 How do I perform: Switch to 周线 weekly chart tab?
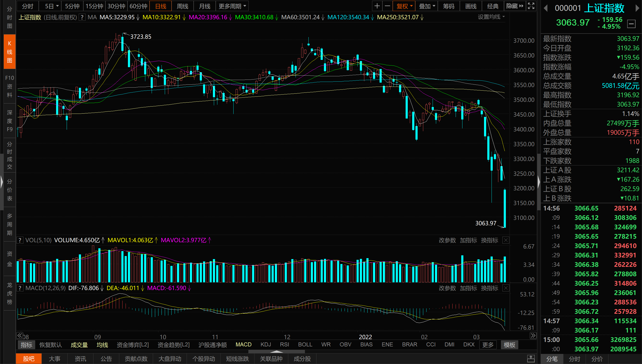tap(182, 6)
